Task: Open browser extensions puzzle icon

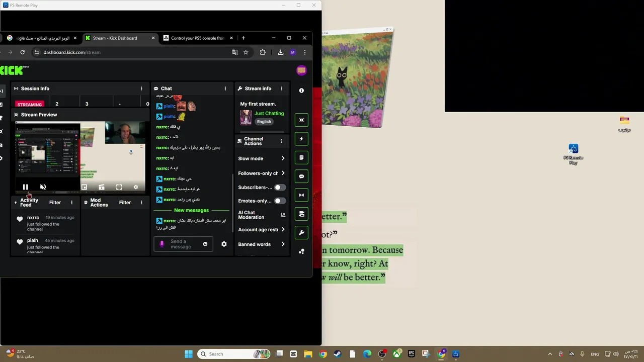Action: pyautogui.click(x=263, y=52)
